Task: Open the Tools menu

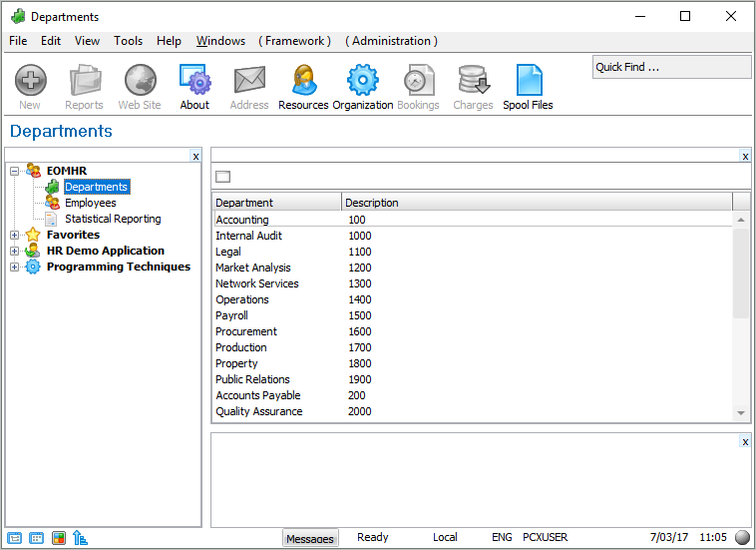Action: [x=128, y=41]
